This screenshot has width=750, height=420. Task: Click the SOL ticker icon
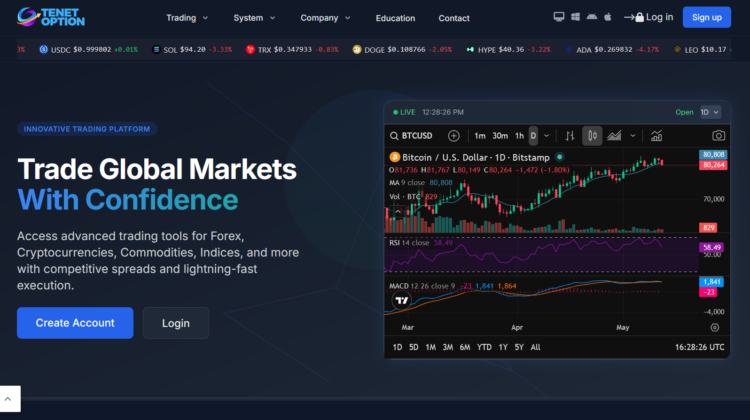[x=156, y=49]
